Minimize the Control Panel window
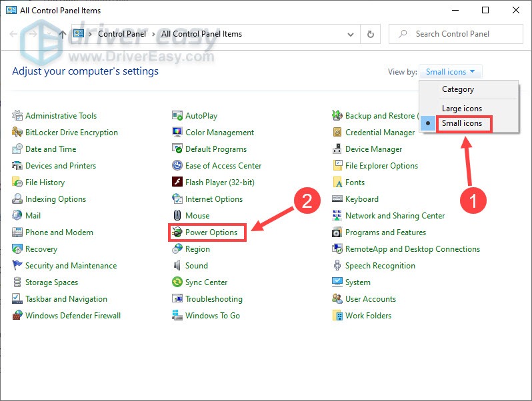The image size is (532, 401). coord(455,10)
